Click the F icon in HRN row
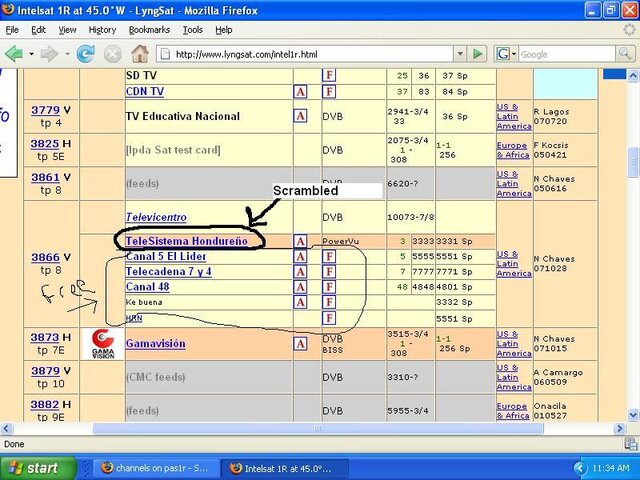Viewport: 640px width, 480px height. point(329,318)
